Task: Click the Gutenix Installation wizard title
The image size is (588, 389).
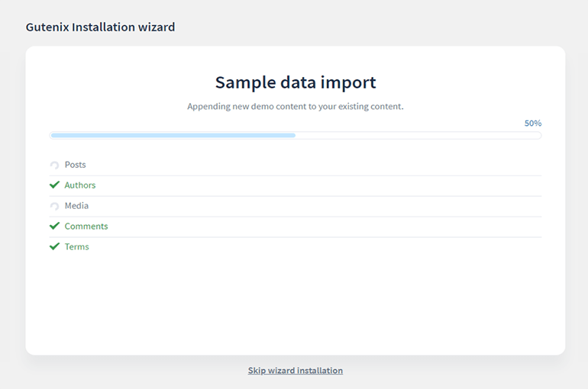Action: pyautogui.click(x=100, y=27)
